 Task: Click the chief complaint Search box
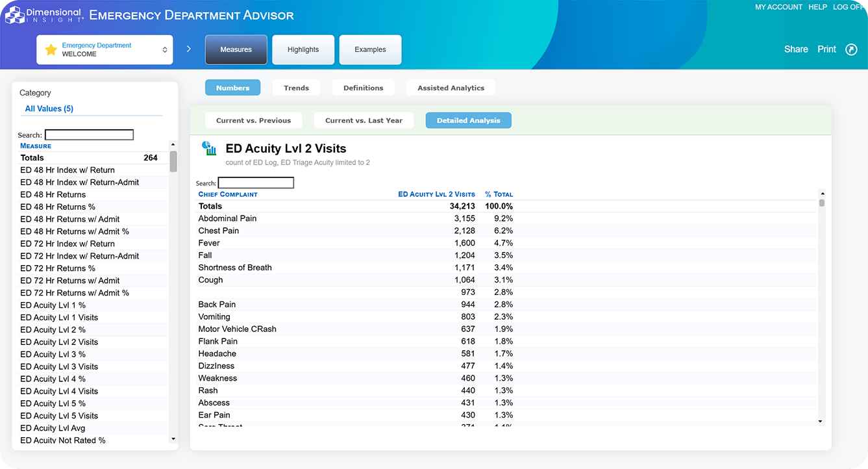tap(256, 183)
